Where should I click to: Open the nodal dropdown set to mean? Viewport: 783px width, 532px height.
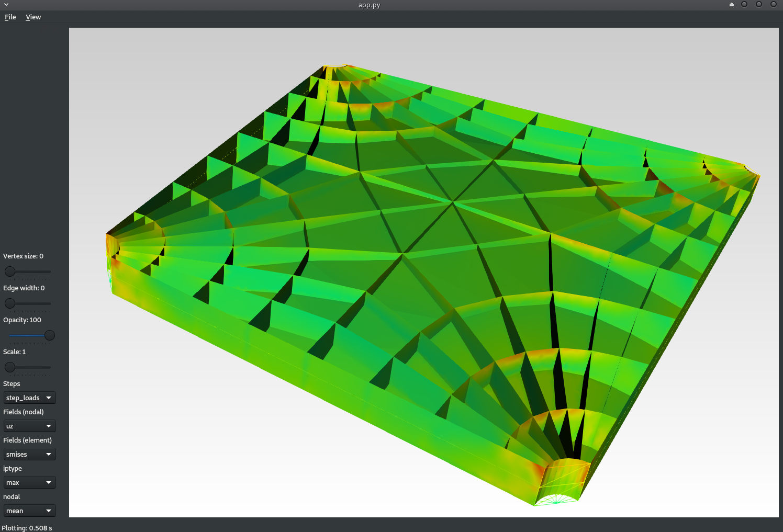(29, 511)
